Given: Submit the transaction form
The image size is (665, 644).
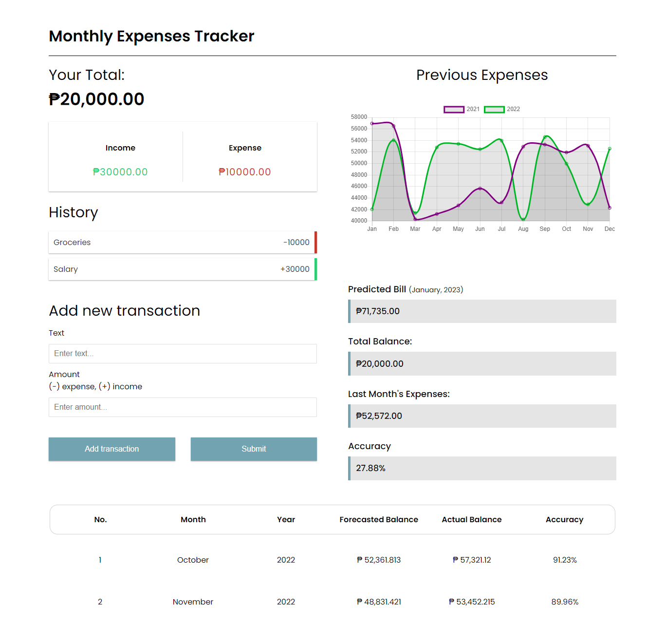Looking at the screenshot, I should pyautogui.click(x=254, y=449).
